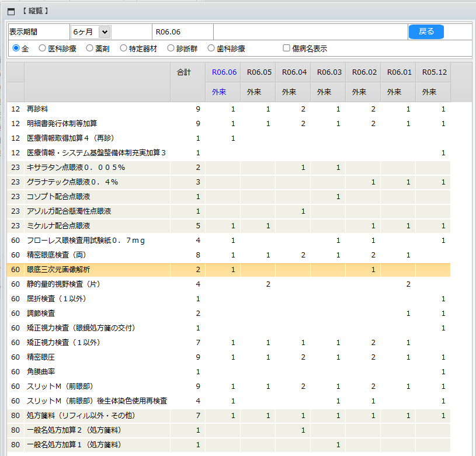476x456 pixels.
Task: Click the R06.04 column header
Action: [x=294, y=72]
